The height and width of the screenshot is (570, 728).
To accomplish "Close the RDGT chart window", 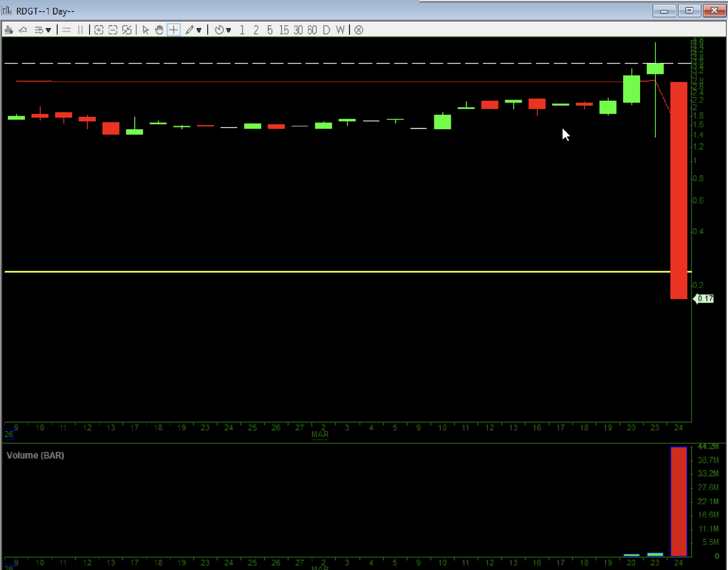I will 713,10.
